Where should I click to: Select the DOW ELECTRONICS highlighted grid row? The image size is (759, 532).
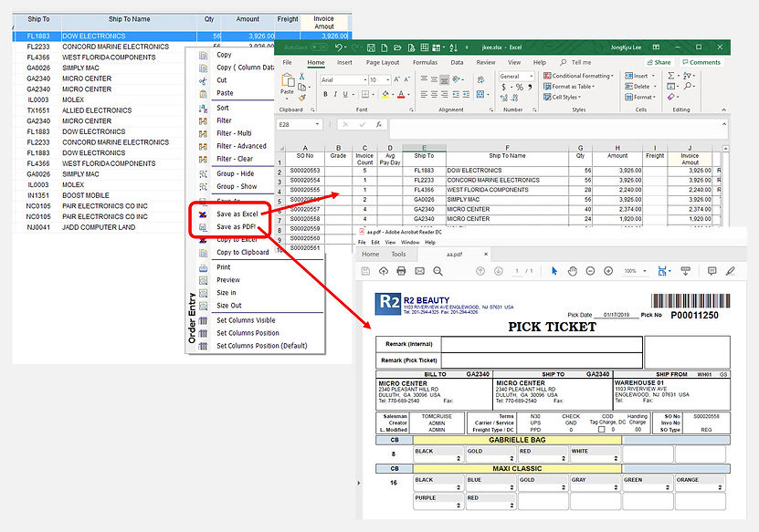coord(182,36)
